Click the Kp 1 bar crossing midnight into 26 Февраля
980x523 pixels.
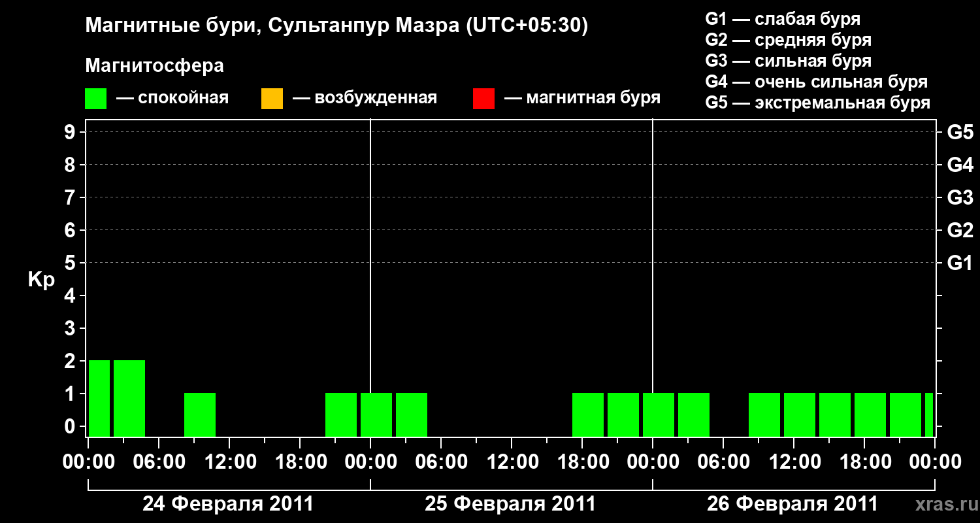click(x=659, y=414)
